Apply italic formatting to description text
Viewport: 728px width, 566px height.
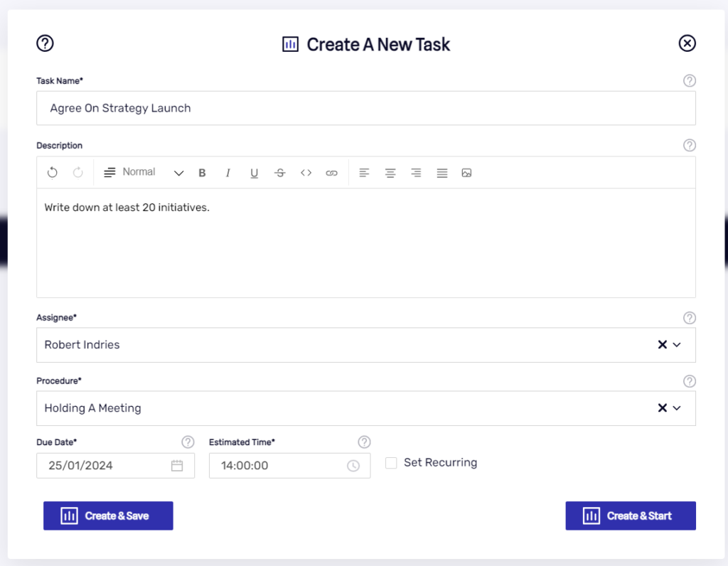[227, 172]
